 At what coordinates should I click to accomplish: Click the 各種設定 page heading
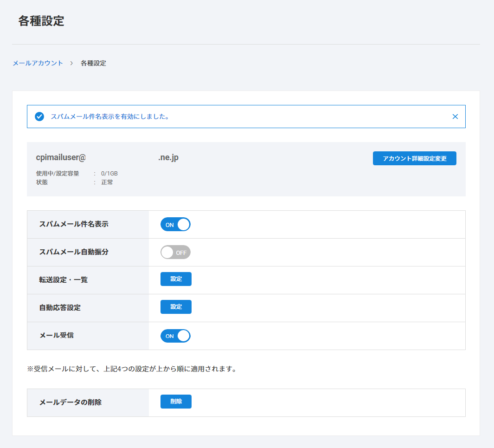pyautogui.click(x=41, y=21)
